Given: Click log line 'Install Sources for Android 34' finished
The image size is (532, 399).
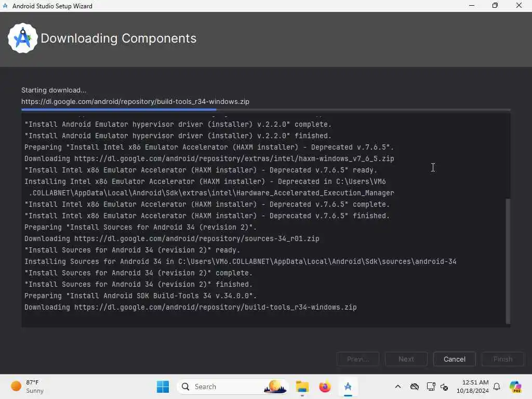Looking at the screenshot, I should (138, 284).
